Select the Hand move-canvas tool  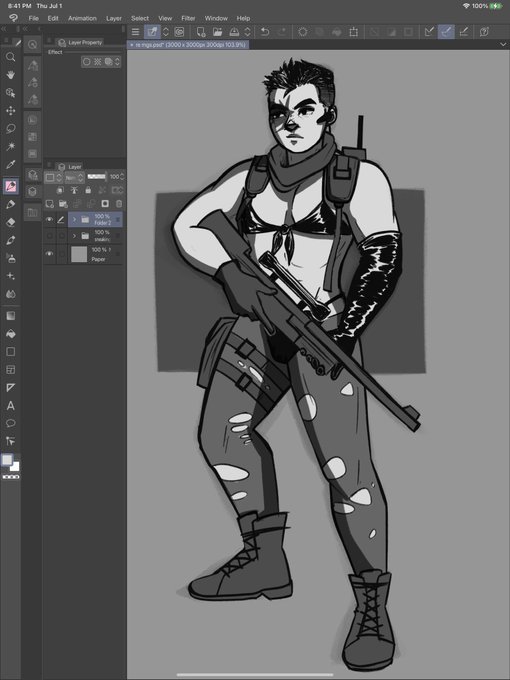10,75
